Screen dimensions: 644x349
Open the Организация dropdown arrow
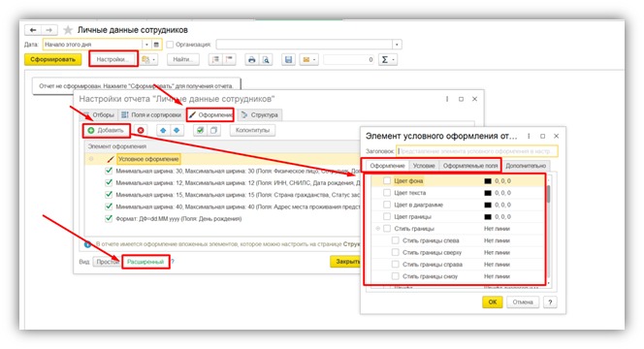click(x=397, y=45)
